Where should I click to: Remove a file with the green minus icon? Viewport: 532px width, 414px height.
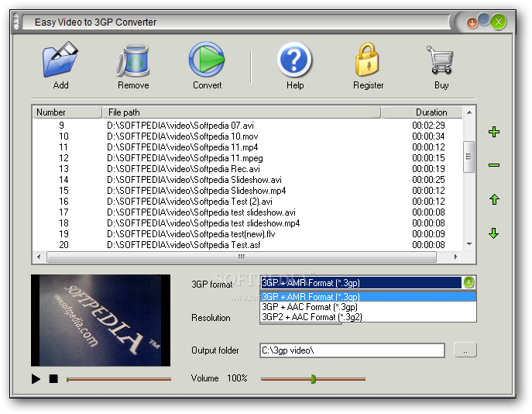click(x=494, y=165)
